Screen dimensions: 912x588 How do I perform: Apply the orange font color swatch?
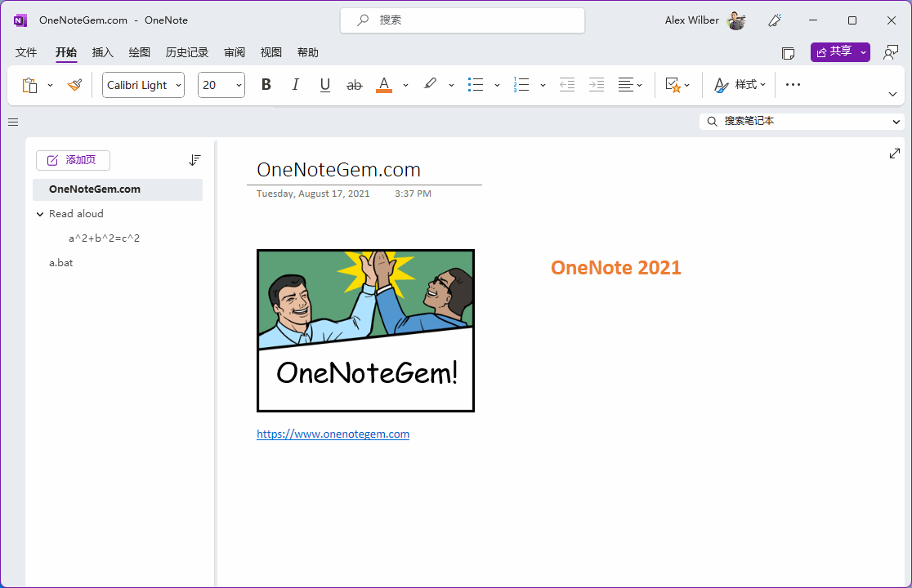[384, 85]
